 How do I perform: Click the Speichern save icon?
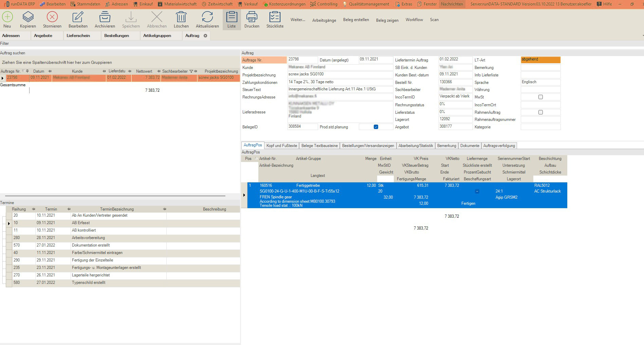click(131, 17)
